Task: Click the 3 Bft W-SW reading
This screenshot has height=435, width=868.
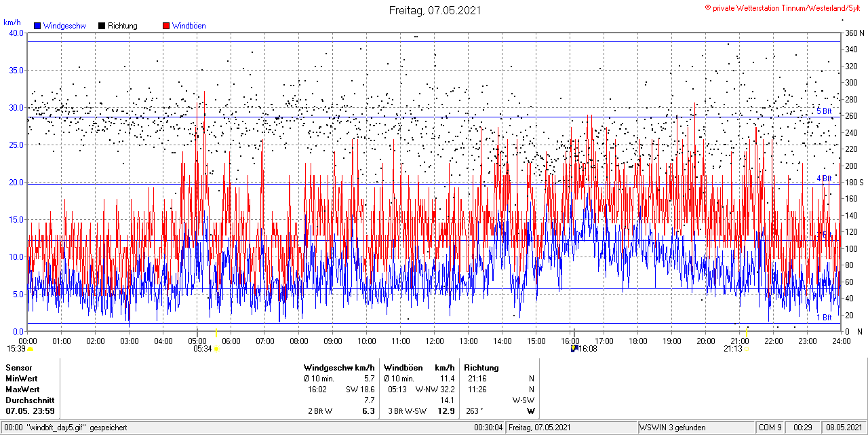Action: point(407,411)
